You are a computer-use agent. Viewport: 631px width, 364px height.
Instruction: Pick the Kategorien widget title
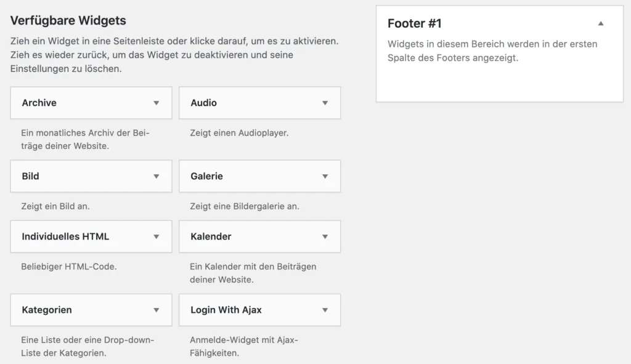click(47, 310)
